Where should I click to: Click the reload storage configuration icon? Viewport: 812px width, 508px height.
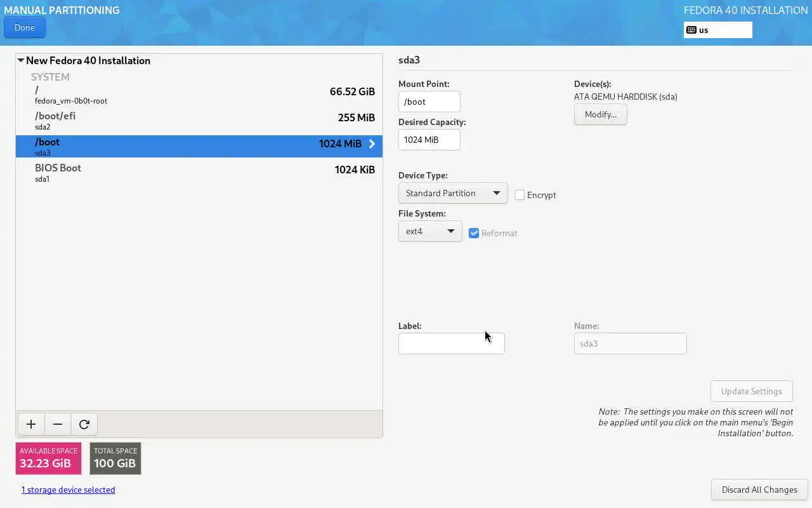pyautogui.click(x=84, y=424)
